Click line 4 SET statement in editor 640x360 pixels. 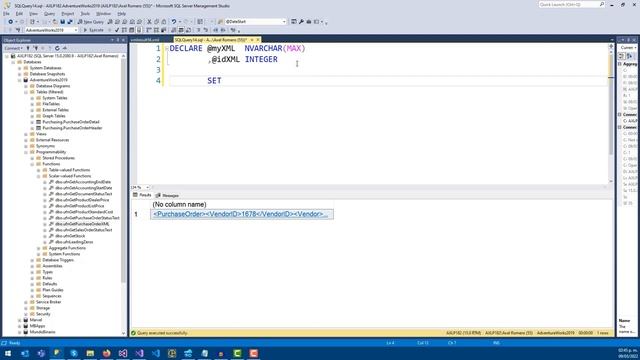tap(214, 81)
